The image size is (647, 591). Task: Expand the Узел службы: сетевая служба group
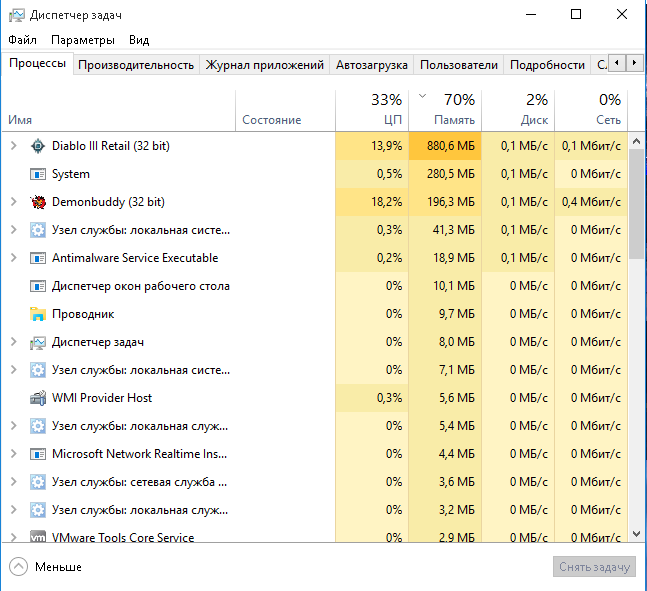(x=14, y=482)
